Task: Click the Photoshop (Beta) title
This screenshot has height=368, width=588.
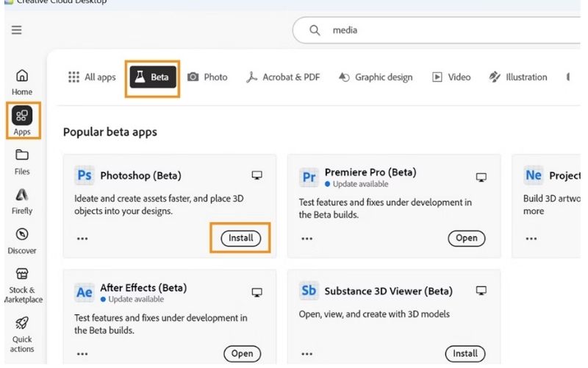Action: click(x=140, y=176)
